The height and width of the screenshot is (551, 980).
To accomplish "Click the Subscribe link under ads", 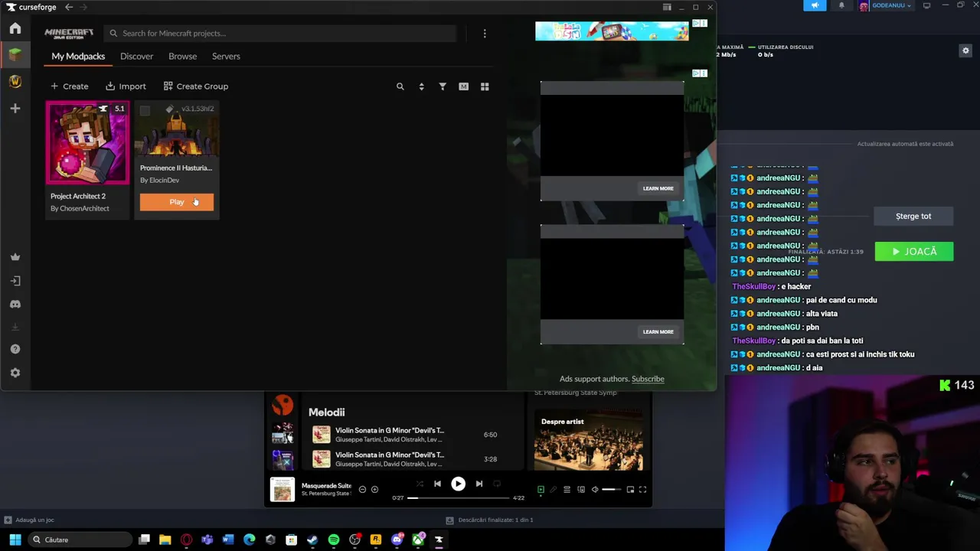I will coord(648,379).
